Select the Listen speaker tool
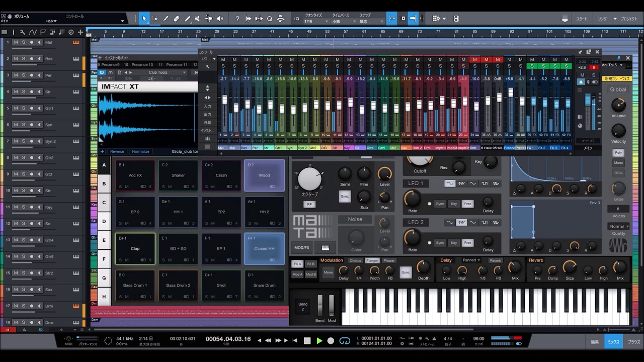 [x=220, y=19]
